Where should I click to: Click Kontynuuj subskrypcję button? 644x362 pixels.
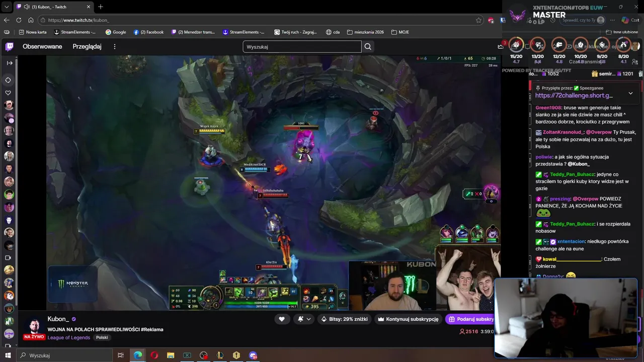coord(409,319)
